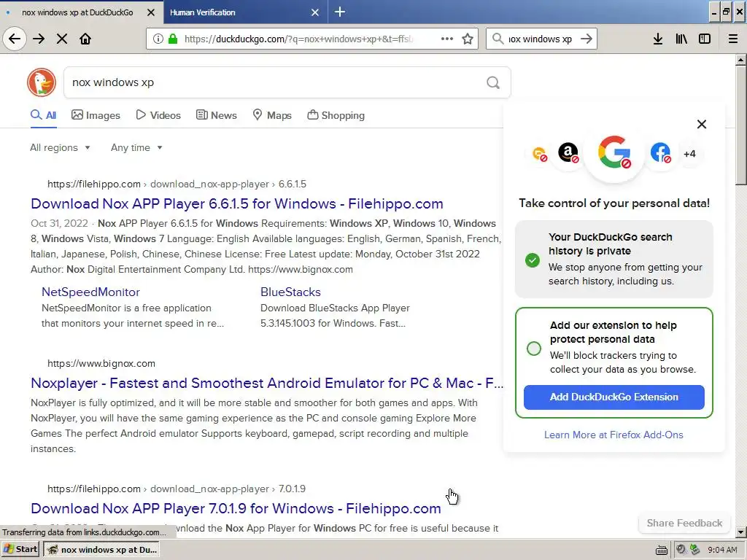Click the Facebook tracker icon in promo panel
The height and width of the screenshot is (560, 747).
(660, 153)
